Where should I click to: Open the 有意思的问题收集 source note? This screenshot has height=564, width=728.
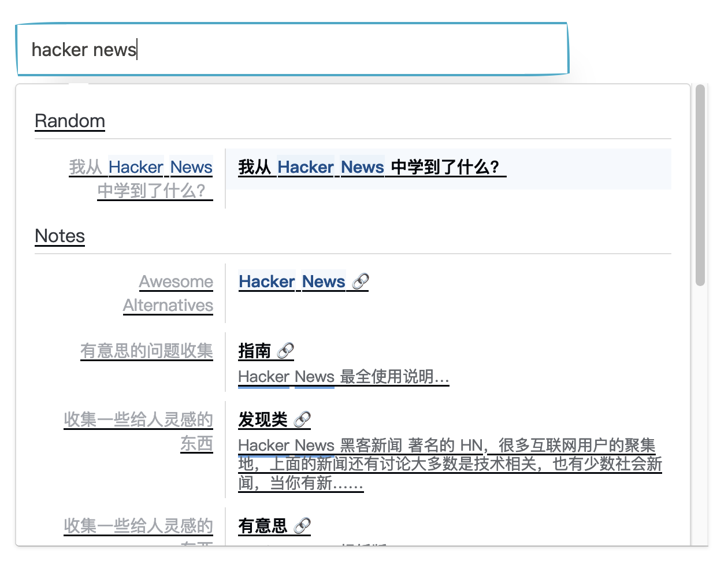click(147, 351)
